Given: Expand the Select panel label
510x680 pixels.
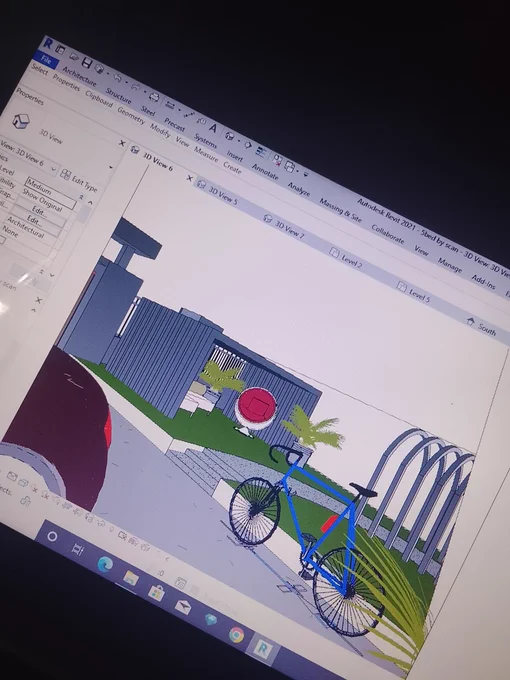Looking at the screenshot, I should [x=40, y=69].
